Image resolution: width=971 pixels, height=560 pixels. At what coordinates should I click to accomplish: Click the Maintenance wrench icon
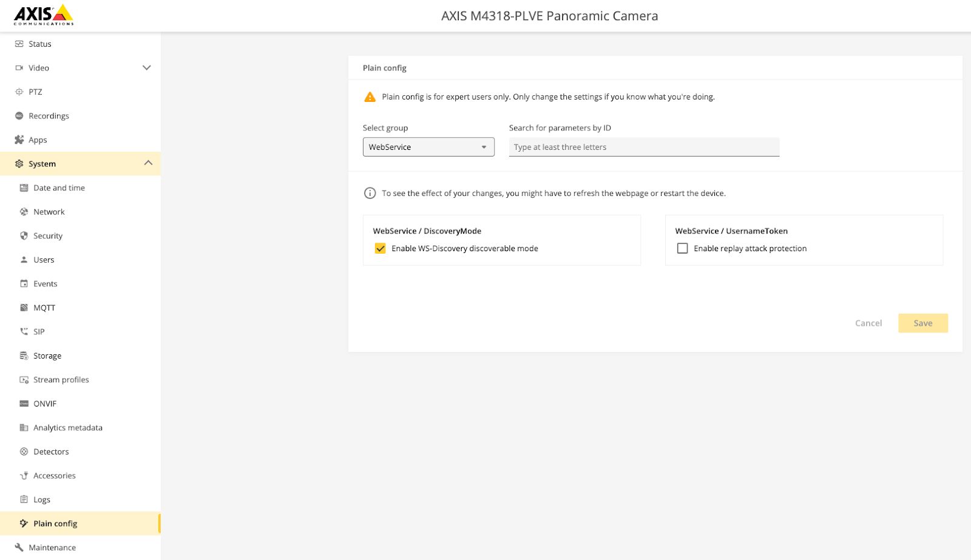coord(19,547)
